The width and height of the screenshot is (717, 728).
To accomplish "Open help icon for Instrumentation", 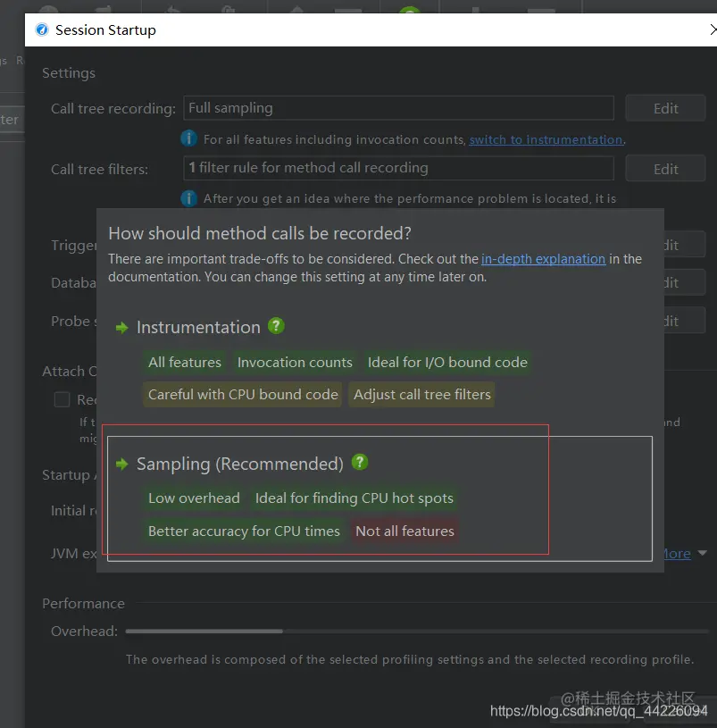I will (276, 326).
